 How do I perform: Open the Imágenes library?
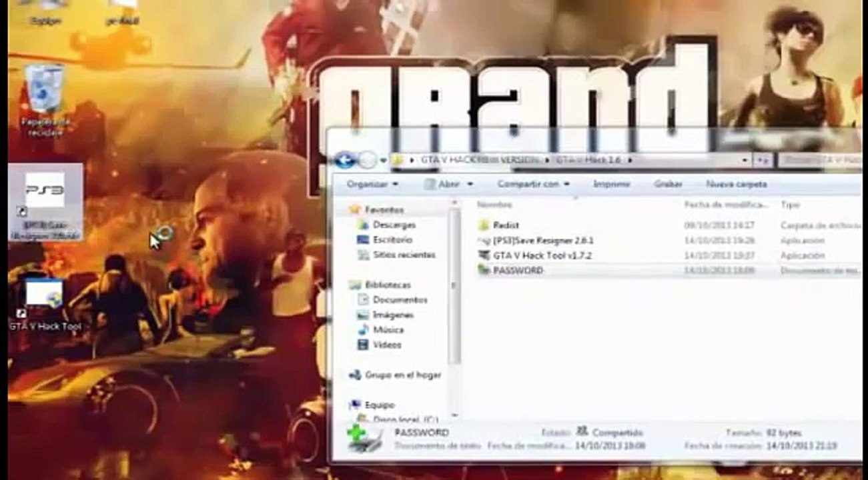393,315
